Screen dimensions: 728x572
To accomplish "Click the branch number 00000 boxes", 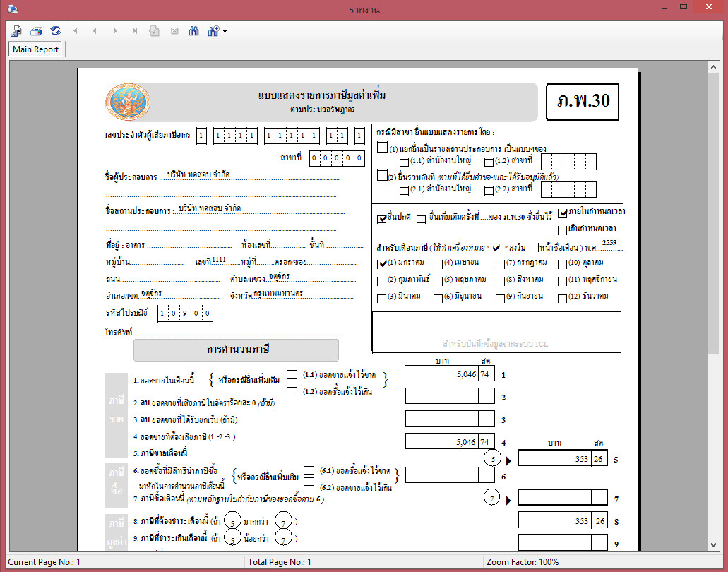I will pyautogui.click(x=337, y=158).
